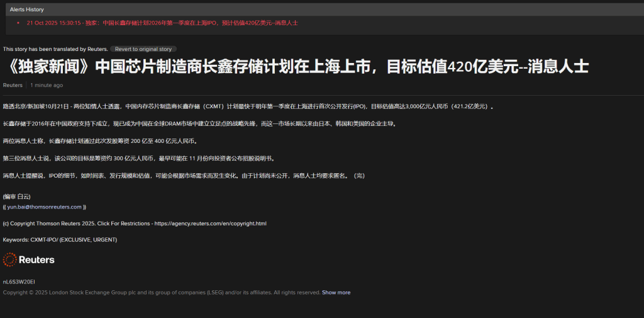Click the final paragraph starting with 消息人士提醒说
644x318 pixels.
(184, 175)
